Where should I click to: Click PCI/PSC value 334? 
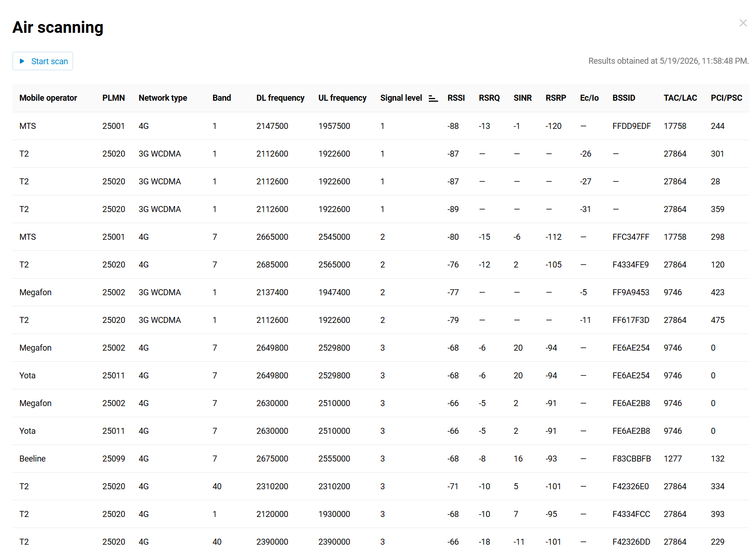(718, 486)
